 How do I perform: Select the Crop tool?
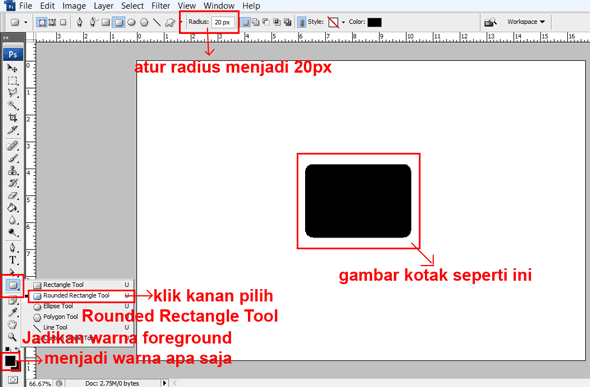(12, 118)
